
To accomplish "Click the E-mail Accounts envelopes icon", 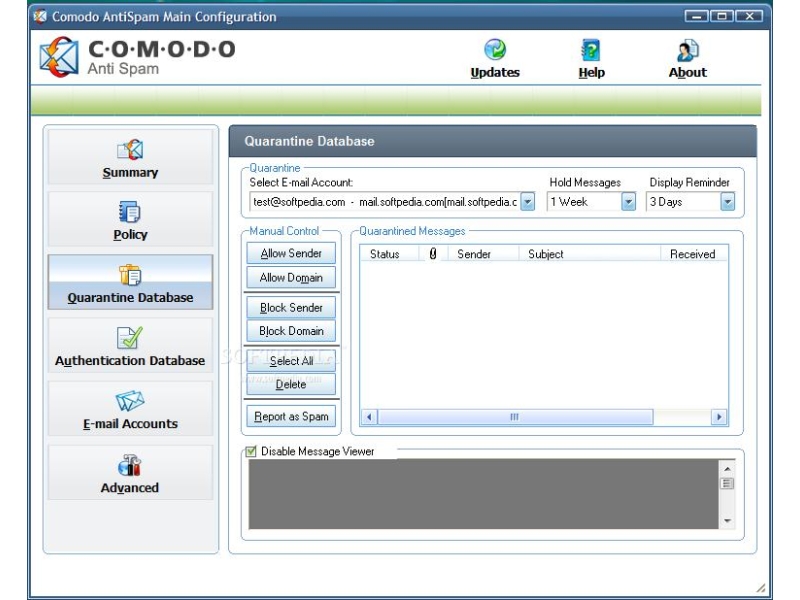I will (x=130, y=401).
